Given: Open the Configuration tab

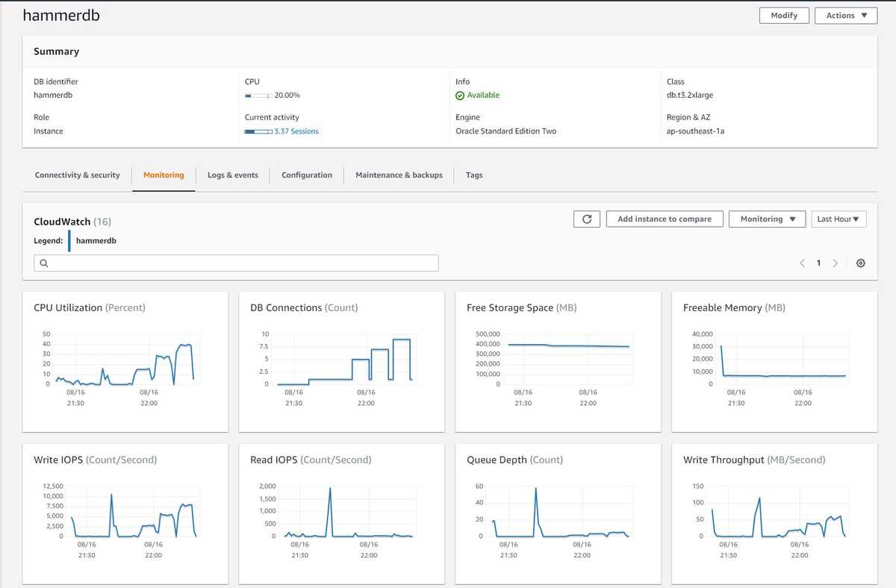Looking at the screenshot, I should pyautogui.click(x=306, y=175).
